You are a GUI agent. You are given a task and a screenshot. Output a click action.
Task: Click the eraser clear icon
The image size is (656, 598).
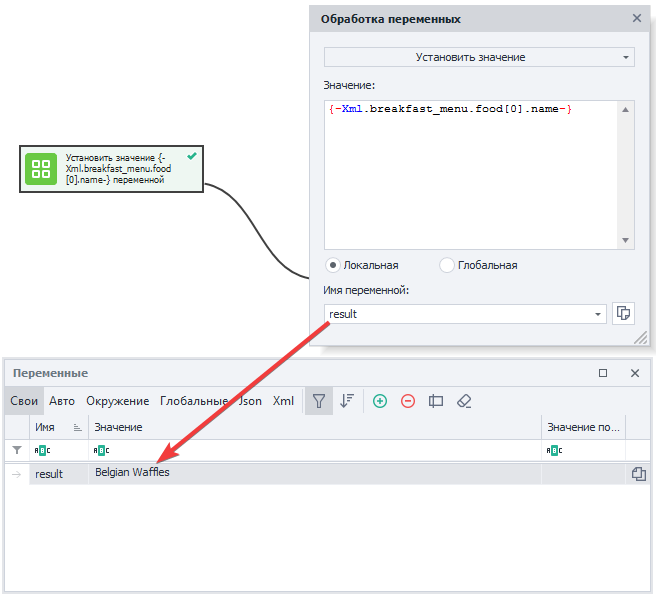point(463,401)
